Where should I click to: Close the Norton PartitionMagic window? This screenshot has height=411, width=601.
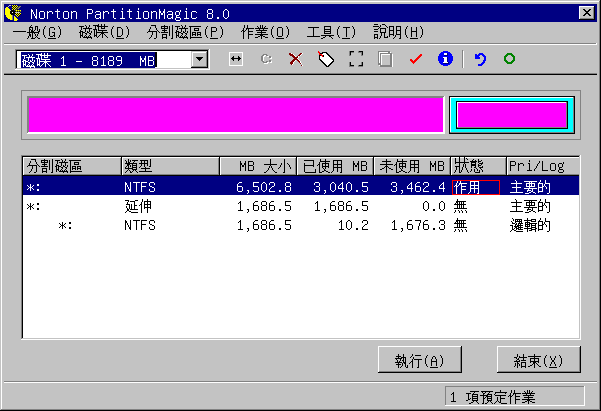[586, 13]
